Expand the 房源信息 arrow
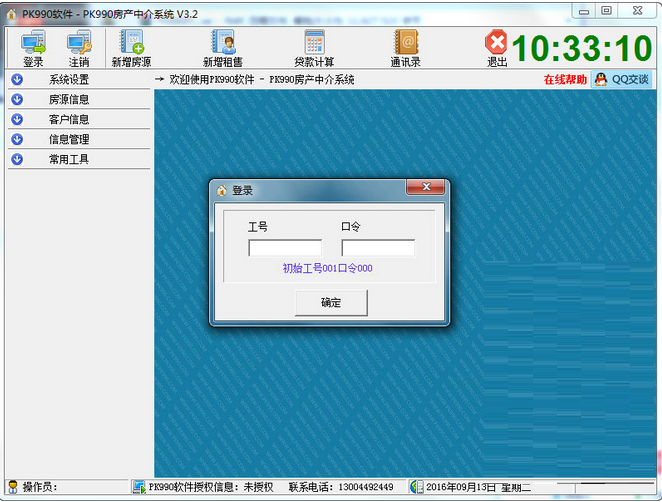The height and width of the screenshot is (502, 662). (17, 99)
